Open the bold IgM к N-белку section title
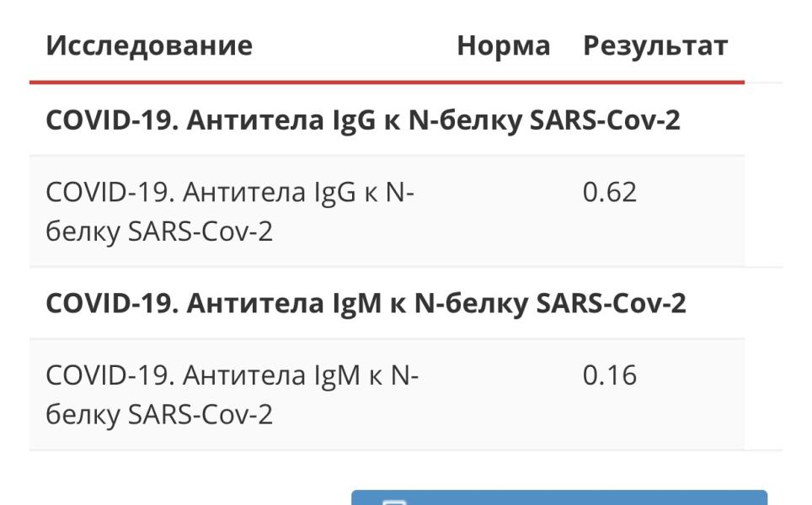The width and height of the screenshot is (812, 505). coord(366,303)
